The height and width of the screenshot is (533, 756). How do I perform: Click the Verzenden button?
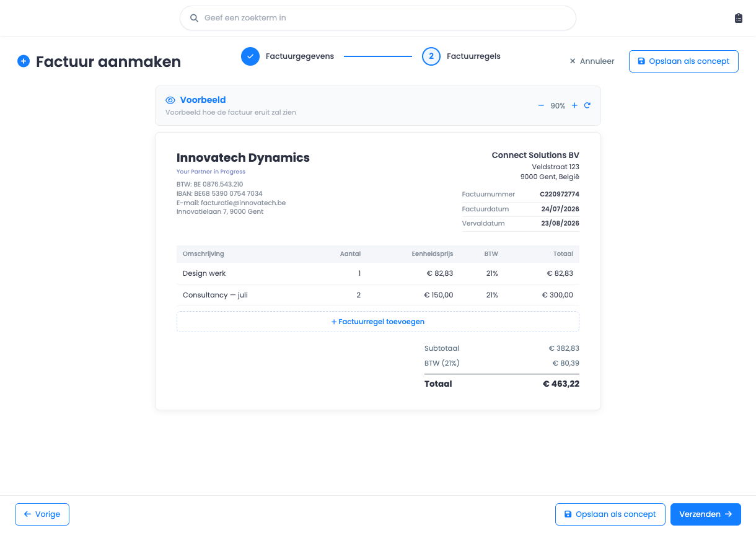coord(706,514)
